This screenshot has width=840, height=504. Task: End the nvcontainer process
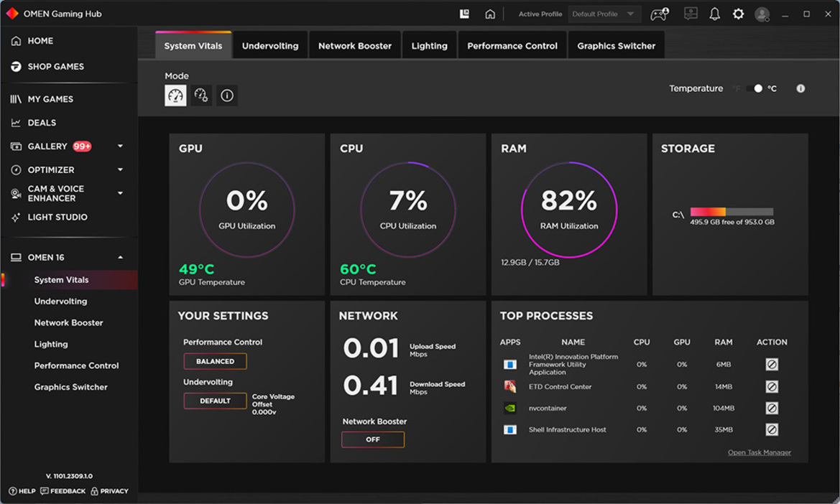coord(772,409)
